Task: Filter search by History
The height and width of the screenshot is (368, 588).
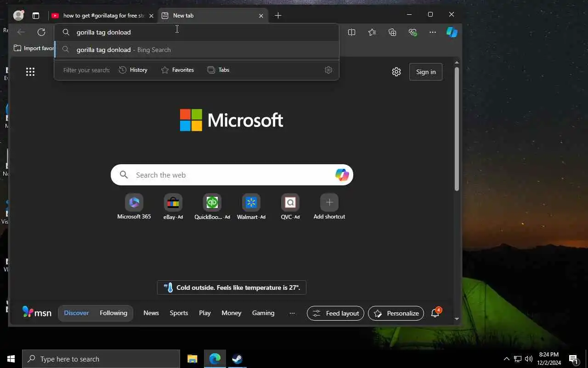Action: (133, 70)
